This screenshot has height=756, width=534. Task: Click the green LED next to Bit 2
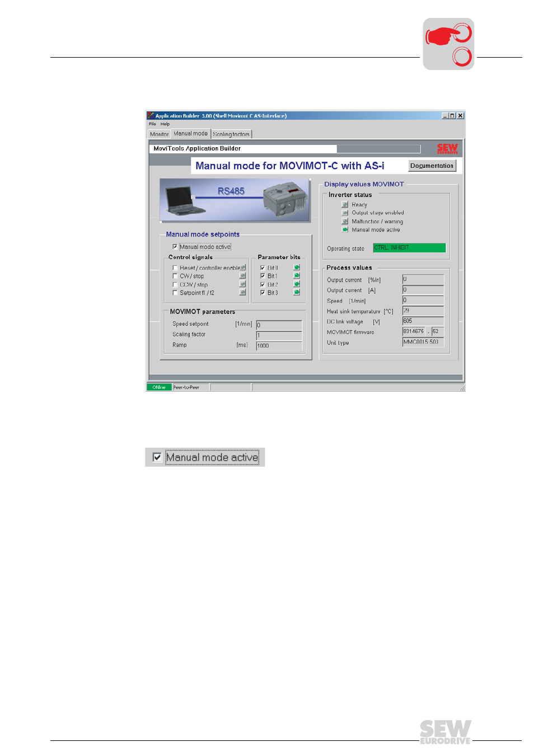coord(297,284)
